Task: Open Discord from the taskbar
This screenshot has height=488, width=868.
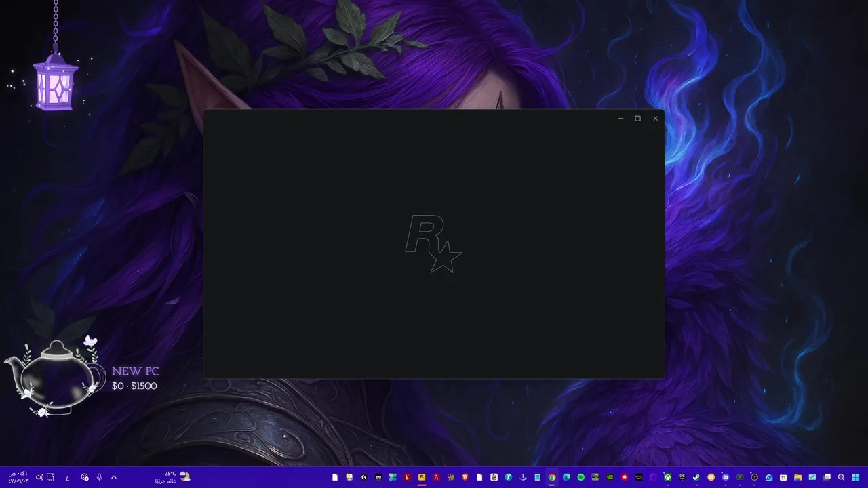Action: click(726, 477)
